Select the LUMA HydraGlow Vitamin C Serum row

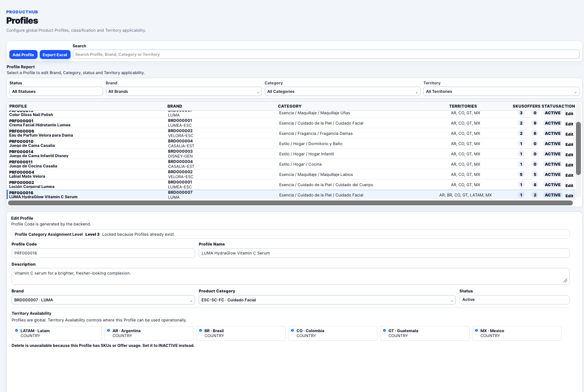click(x=290, y=195)
